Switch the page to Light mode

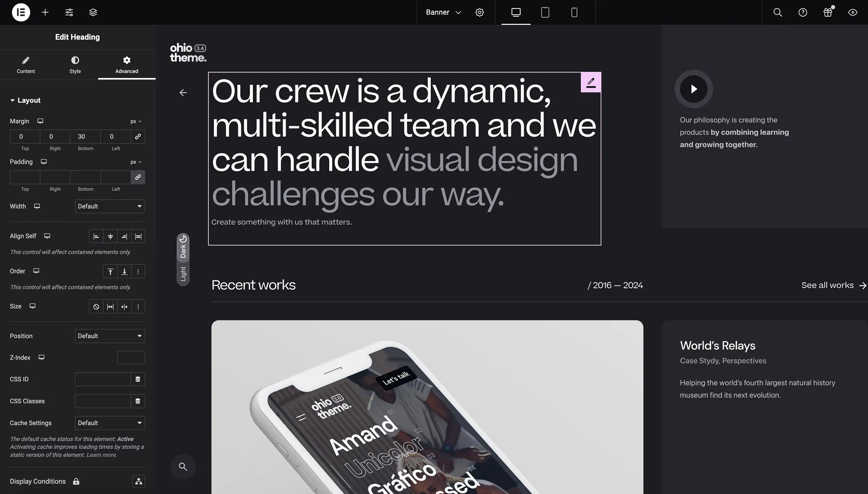183,274
